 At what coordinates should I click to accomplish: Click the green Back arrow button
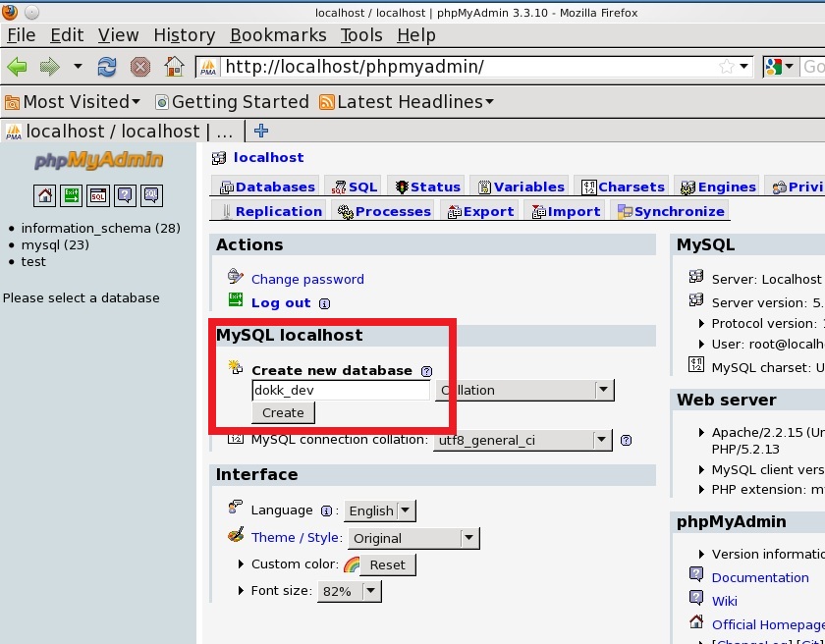(18, 67)
